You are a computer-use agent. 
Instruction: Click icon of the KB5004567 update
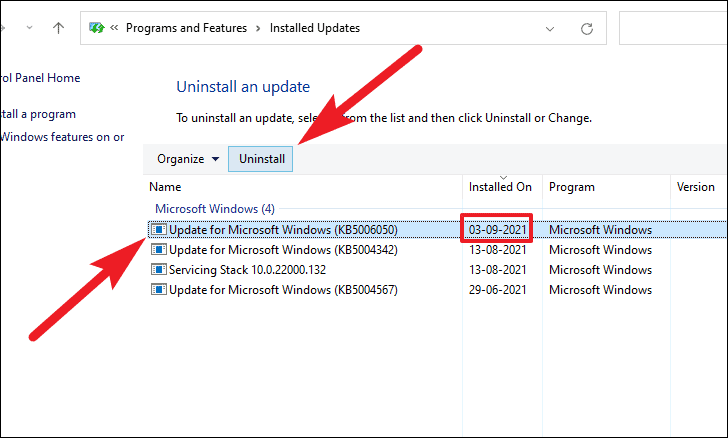click(x=159, y=289)
